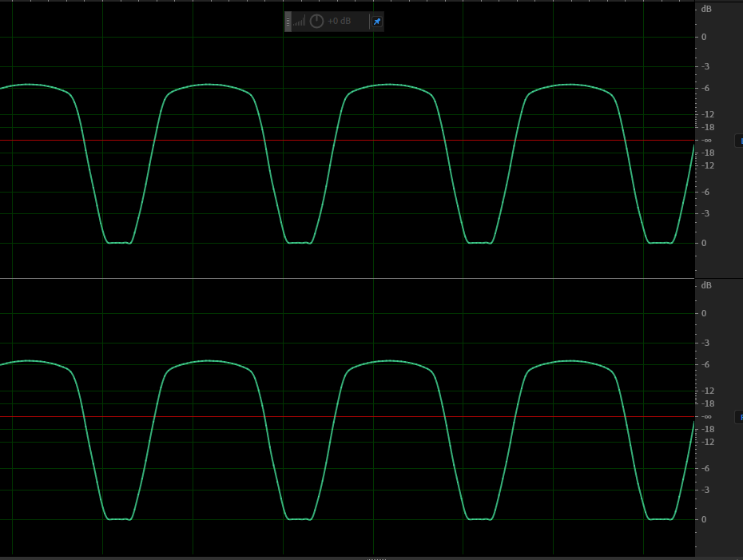Click the bottom panel resize grip
The width and height of the screenshot is (743, 560).
coord(377,558)
